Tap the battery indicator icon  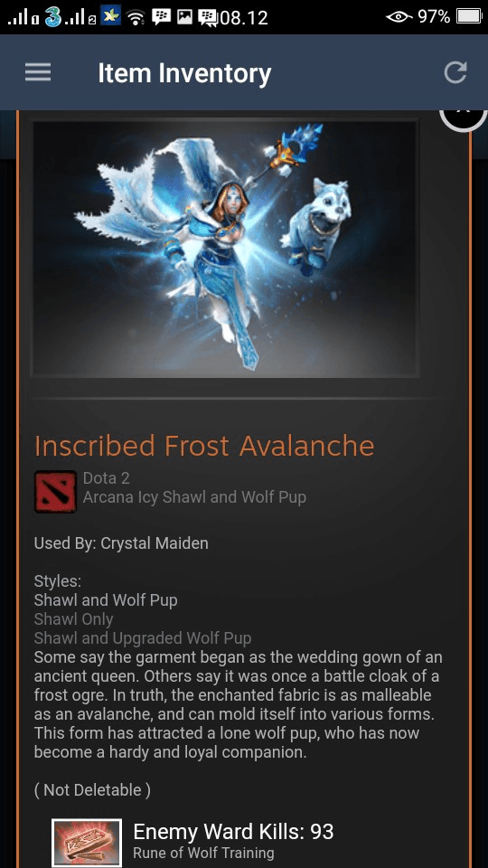[x=469, y=17]
